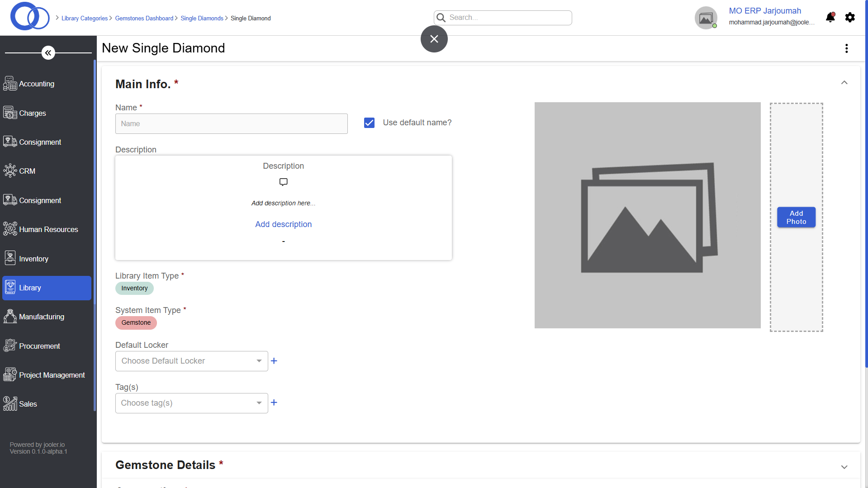Uncheck the Use default name checkbox

[369, 123]
